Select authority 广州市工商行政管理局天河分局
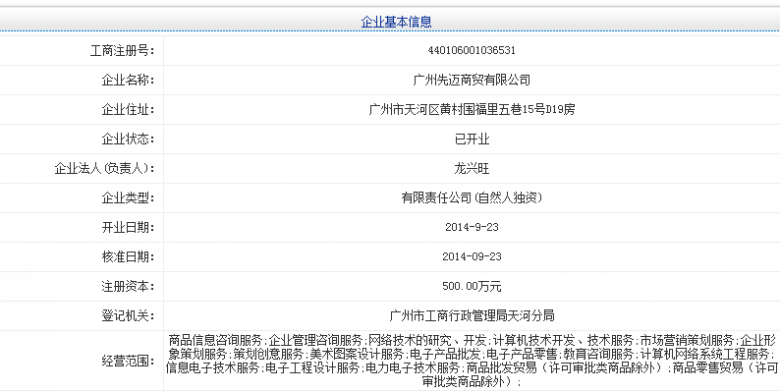The height and width of the screenshot is (392, 780). [472, 316]
